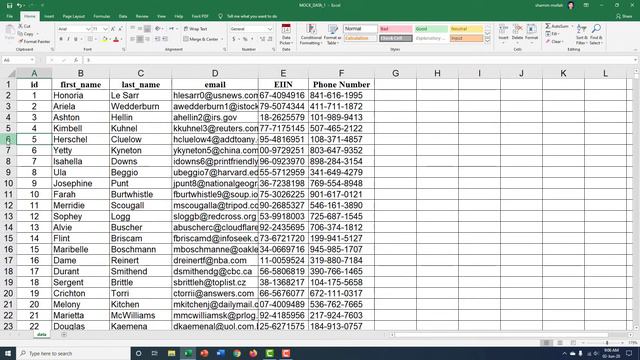This screenshot has width=640, height=360.
Task: Middle-align cell contents vertically
Action: [x=140, y=29]
